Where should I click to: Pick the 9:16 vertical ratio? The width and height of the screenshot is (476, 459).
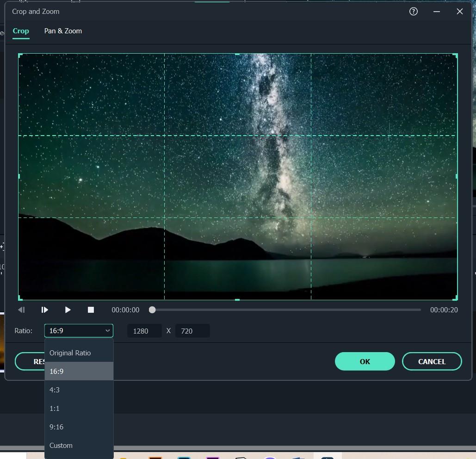pyautogui.click(x=56, y=427)
